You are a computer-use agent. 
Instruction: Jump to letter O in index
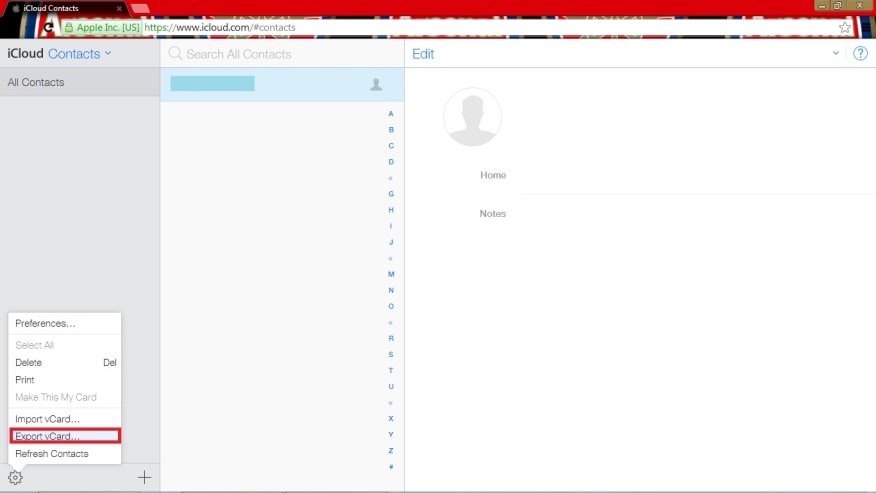tap(391, 306)
